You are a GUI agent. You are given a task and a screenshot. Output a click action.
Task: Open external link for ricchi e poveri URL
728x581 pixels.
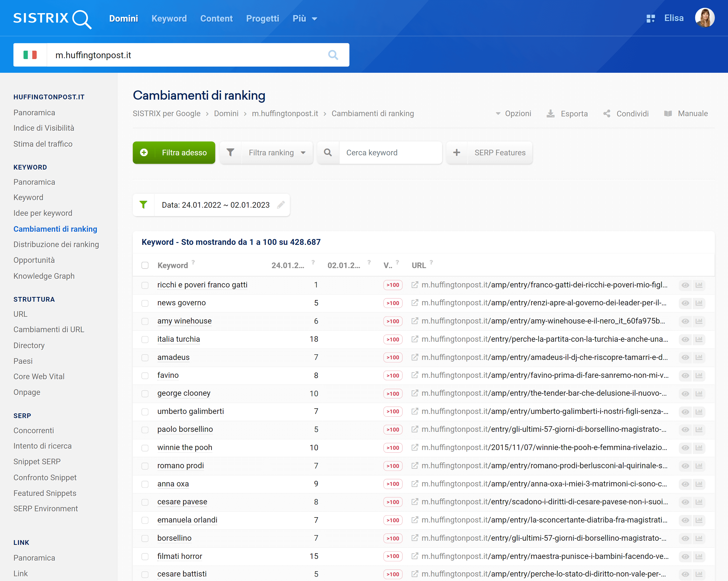pyautogui.click(x=415, y=285)
